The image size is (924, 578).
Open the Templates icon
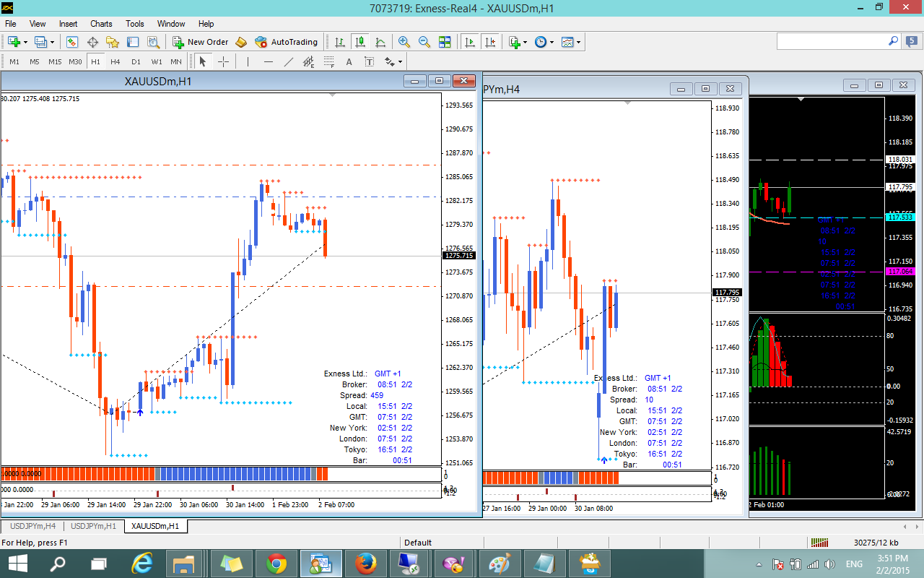567,42
